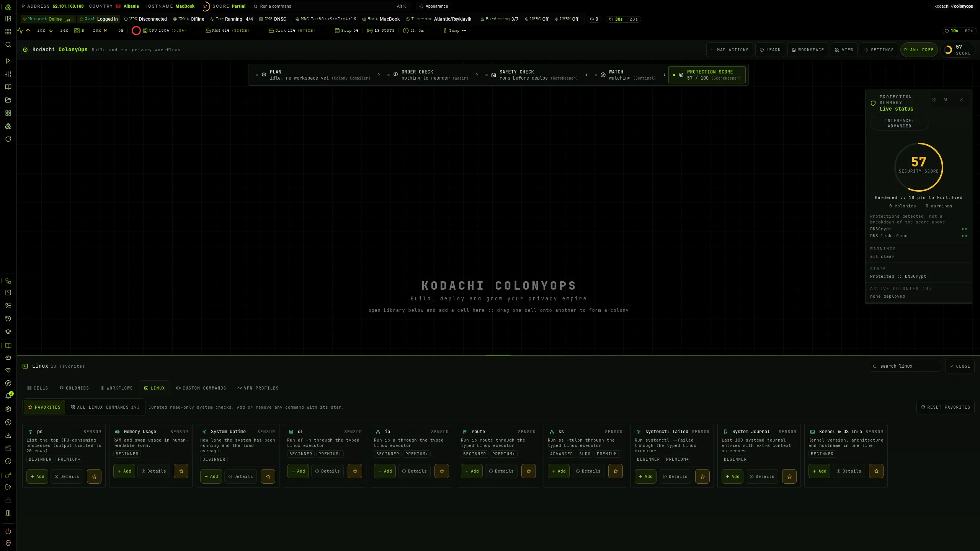Select All Linux Commands 193 filter
The width and height of the screenshot is (980, 551).
pyautogui.click(x=105, y=407)
